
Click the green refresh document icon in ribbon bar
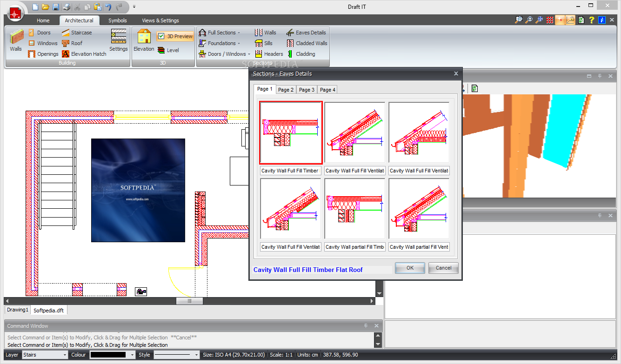click(581, 20)
